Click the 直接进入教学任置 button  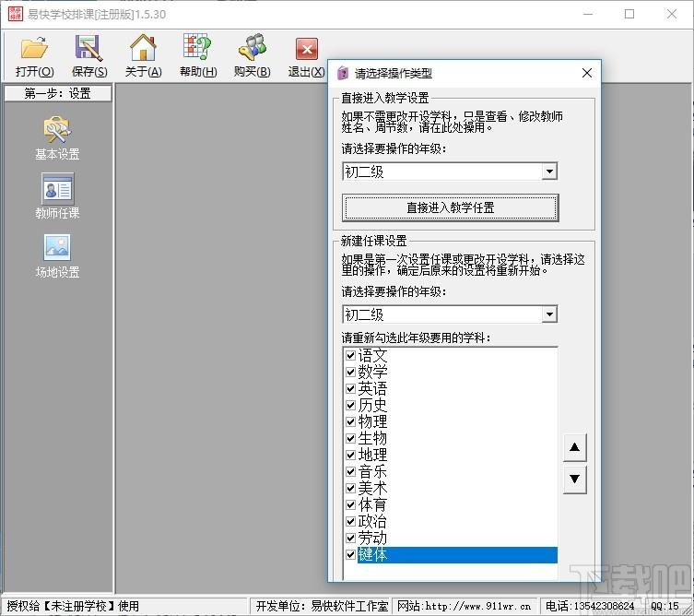pos(450,207)
